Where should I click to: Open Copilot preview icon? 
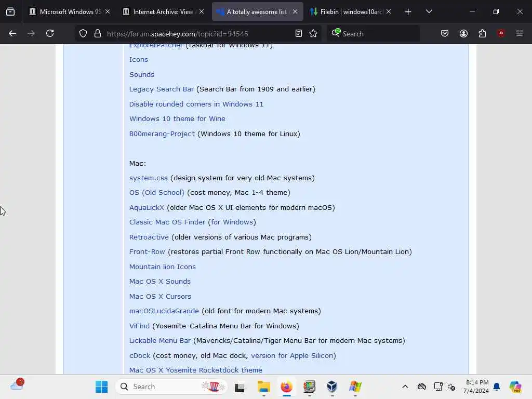click(515, 387)
